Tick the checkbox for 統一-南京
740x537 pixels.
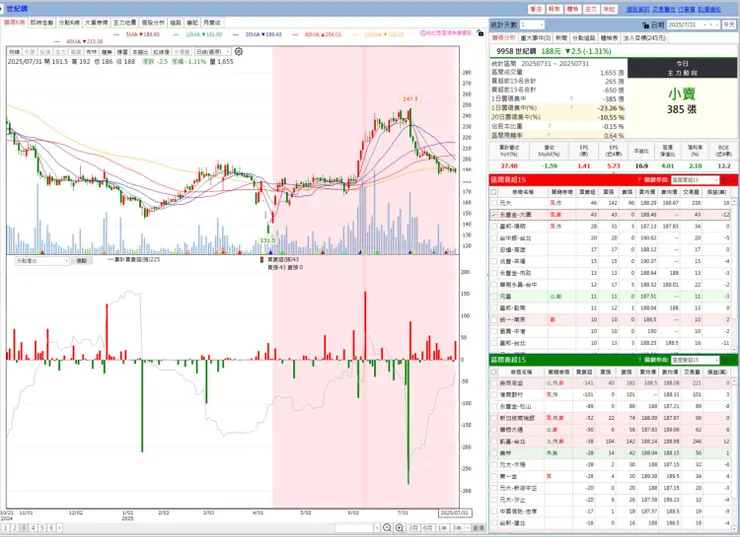pyautogui.click(x=494, y=319)
